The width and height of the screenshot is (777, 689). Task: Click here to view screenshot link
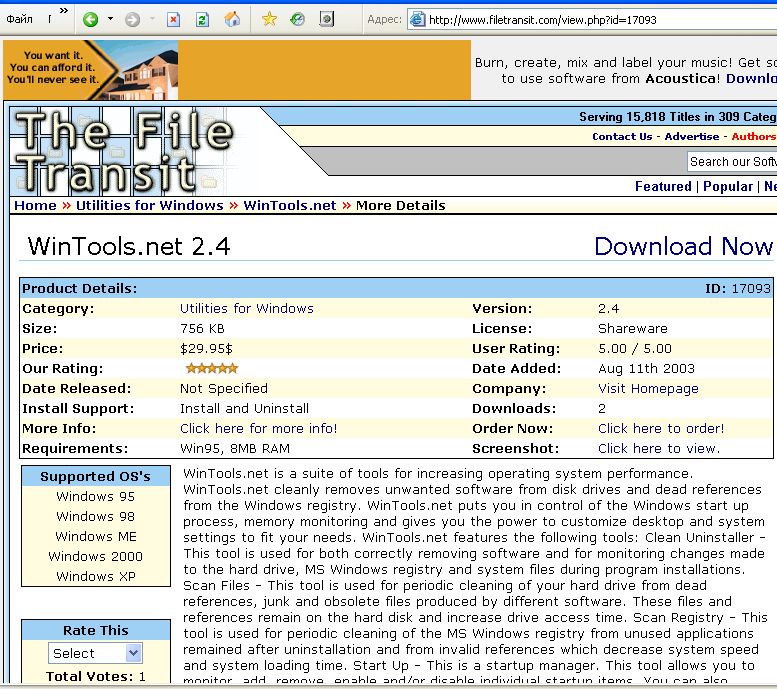tap(659, 448)
